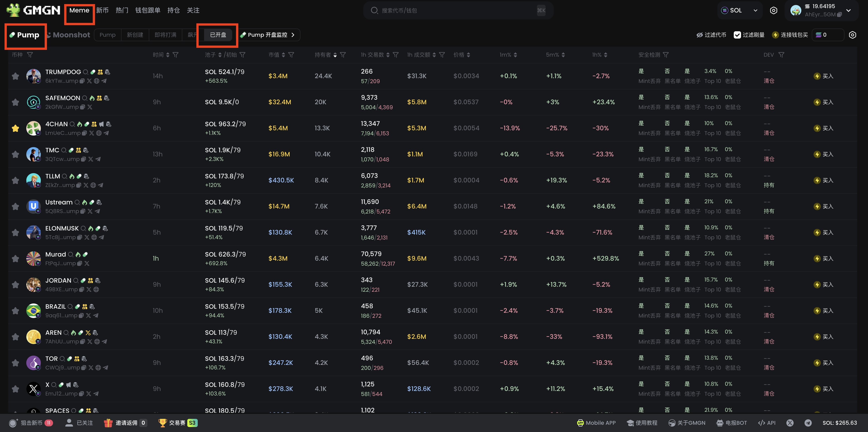Open the X (Twitter) footer icon
This screenshot has height=432, width=868.
pyautogui.click(x=790, y=423)
